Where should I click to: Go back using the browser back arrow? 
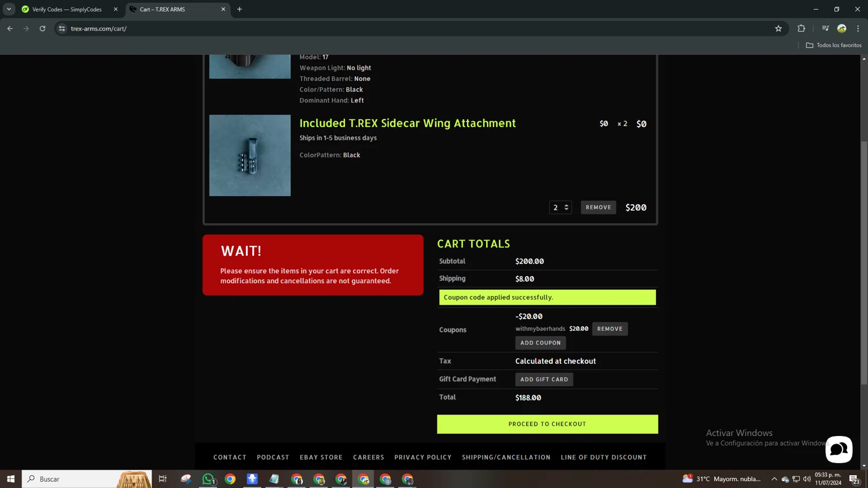tap(10, 28)
